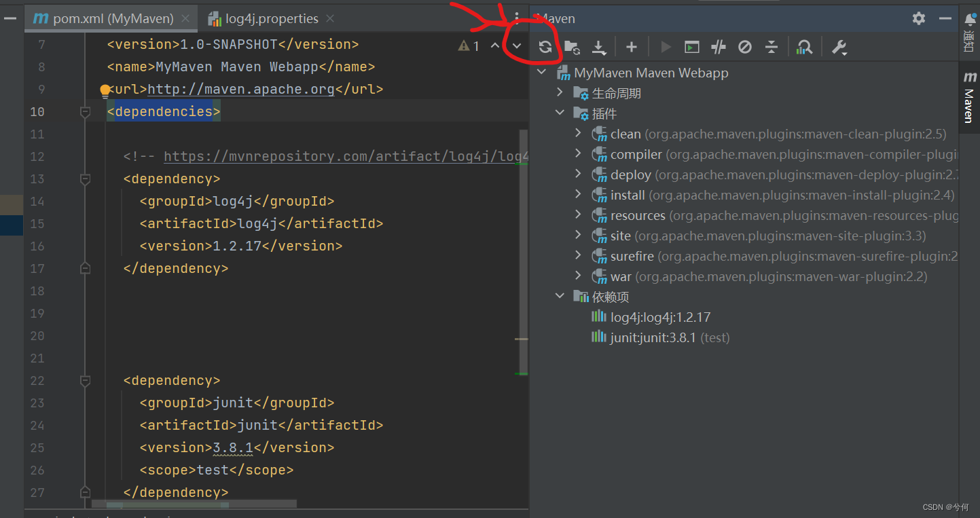Navigate to the next warning arrow
Viewport: 980px width, 518px height.
point(516,45)
